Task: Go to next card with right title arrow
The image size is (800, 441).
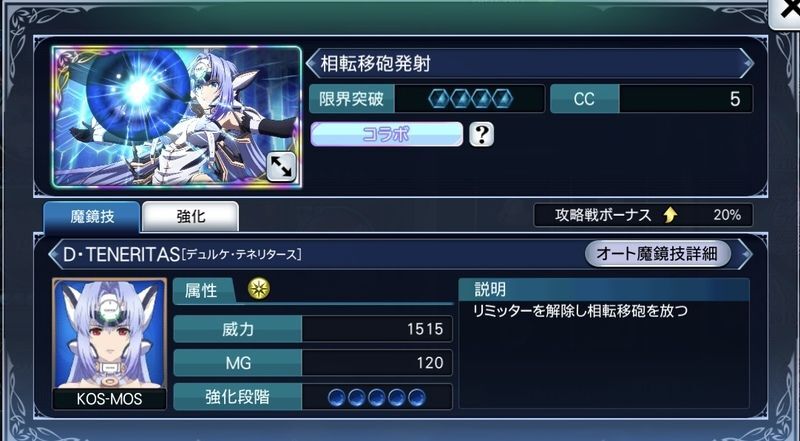Action: point(747,64)
